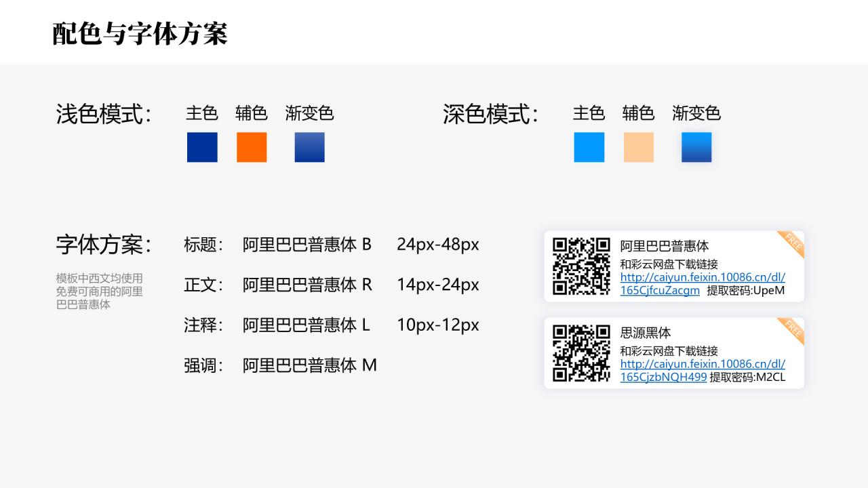
Task: Click the 阿里巴巴普惠体 download QR code
Action: point(583,266)
